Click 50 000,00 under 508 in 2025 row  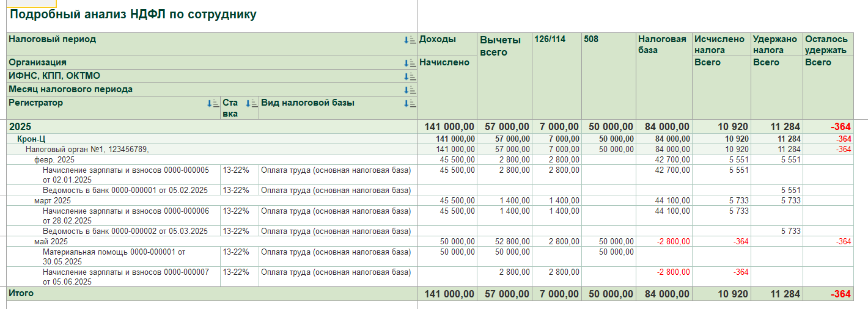[611, 127]
